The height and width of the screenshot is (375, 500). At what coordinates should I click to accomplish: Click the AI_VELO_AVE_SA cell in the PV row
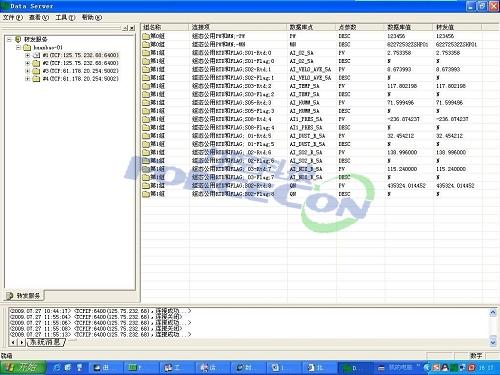310,69
